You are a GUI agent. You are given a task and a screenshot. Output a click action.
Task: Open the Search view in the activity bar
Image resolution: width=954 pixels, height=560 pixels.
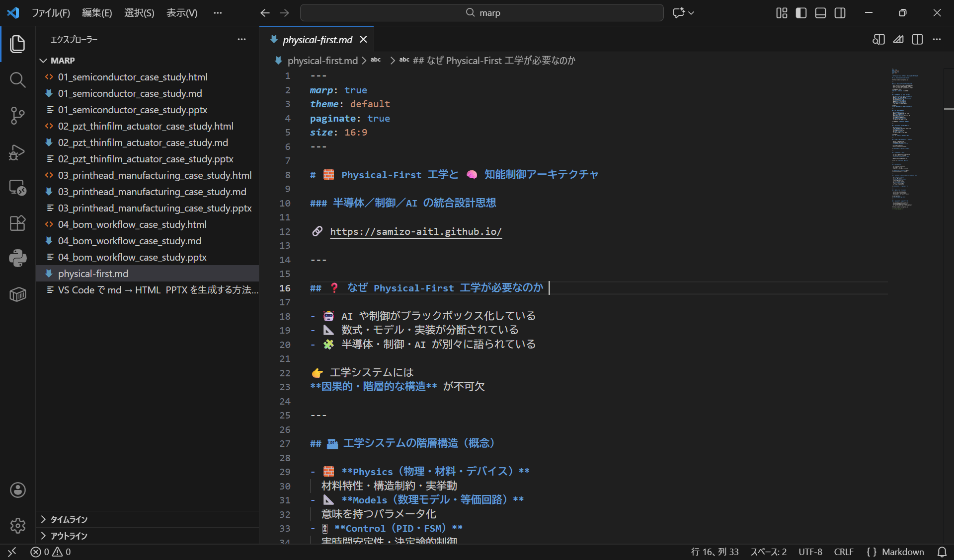[18, 79]
